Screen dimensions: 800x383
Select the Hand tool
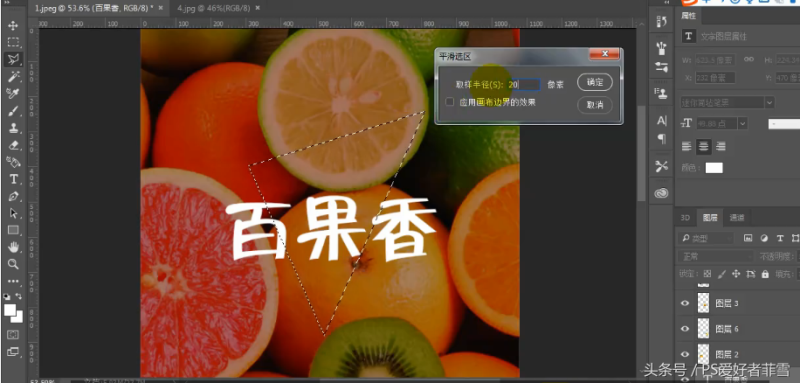[13, 247]
